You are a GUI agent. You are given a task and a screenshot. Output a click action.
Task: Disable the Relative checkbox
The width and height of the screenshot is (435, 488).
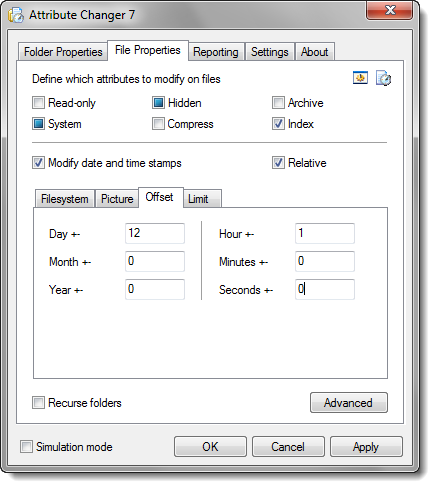pos(278,163)
